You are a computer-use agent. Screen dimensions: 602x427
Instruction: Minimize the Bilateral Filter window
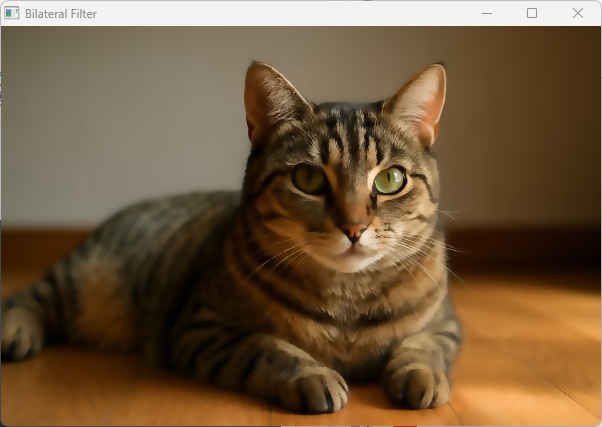[x=487, y=13]
